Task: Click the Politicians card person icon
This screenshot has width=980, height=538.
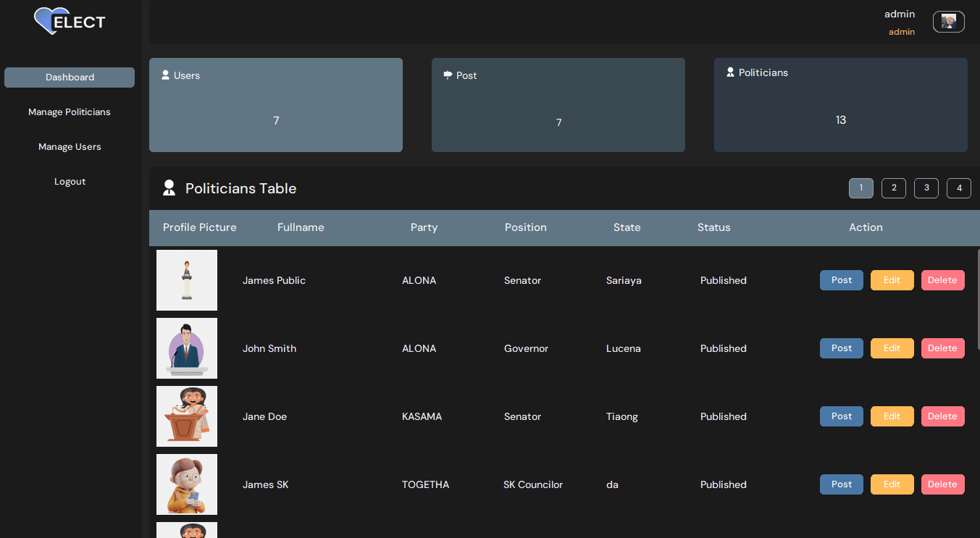Action: [730, 72]
